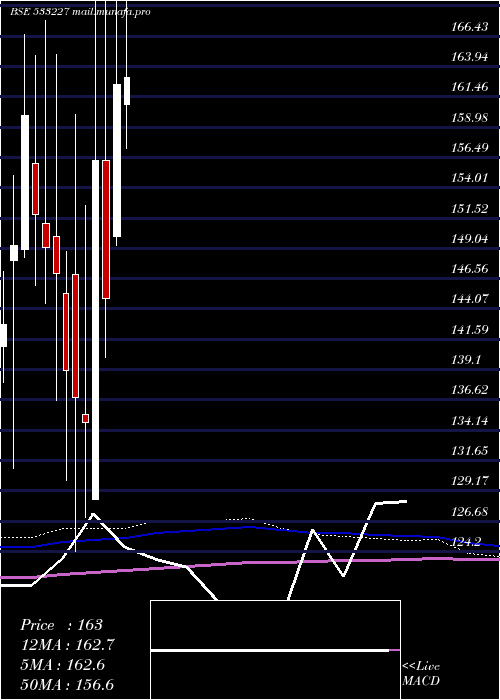Click the 144.07 price axis label
The height and width of the screenshot is (700, 500).
coord(470,299)
